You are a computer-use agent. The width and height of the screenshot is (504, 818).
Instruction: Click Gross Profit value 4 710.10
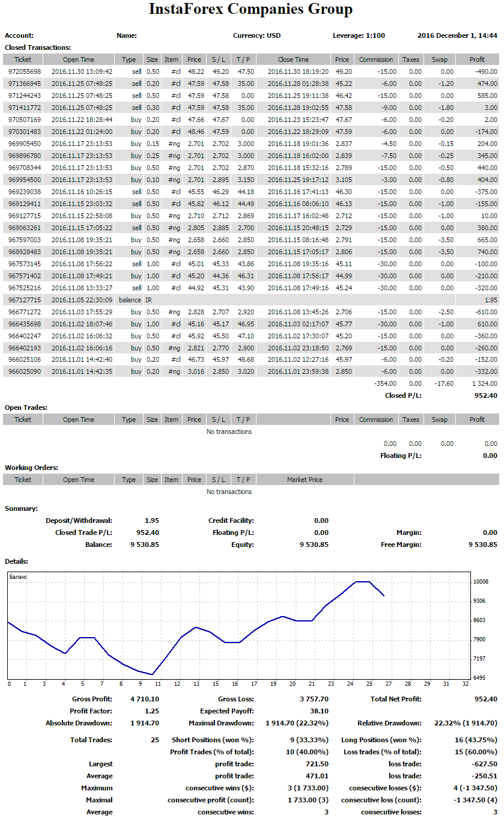coord(144,699)
